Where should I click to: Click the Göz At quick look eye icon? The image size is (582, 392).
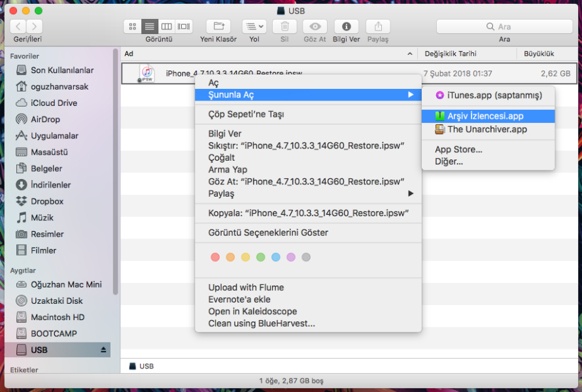[x=315, y=27]
